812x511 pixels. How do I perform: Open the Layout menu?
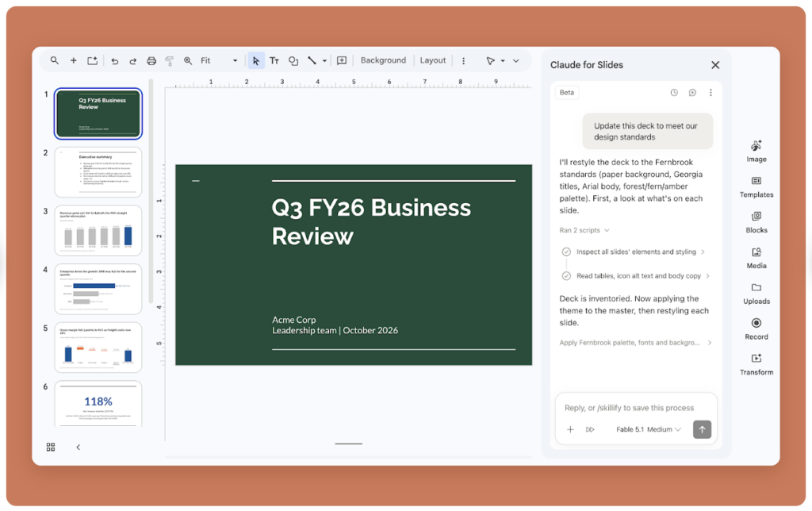click(x=433, y=60)
